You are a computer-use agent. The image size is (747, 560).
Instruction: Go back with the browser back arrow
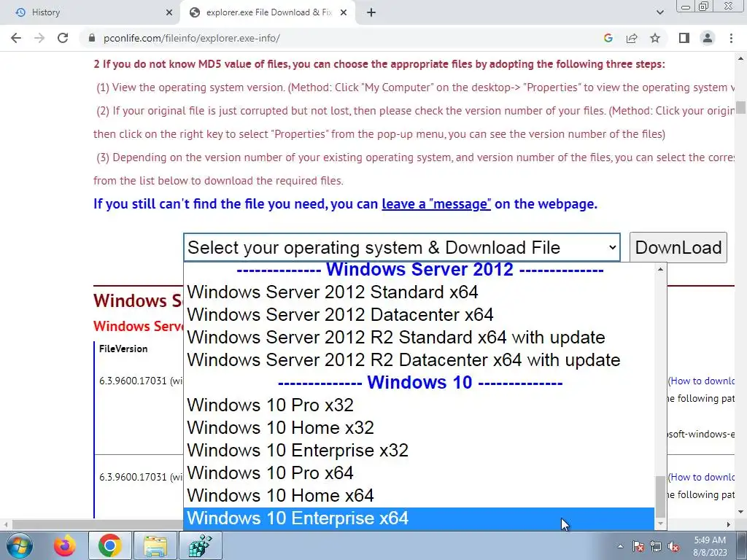[x=16, y=38]
